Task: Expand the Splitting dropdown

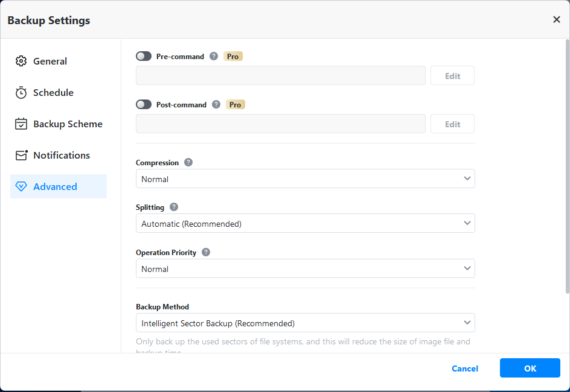Action: coord(305,223)
